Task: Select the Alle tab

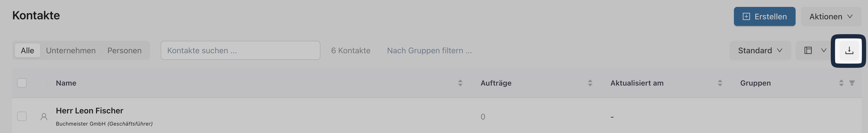Action: tap(27, 50)
